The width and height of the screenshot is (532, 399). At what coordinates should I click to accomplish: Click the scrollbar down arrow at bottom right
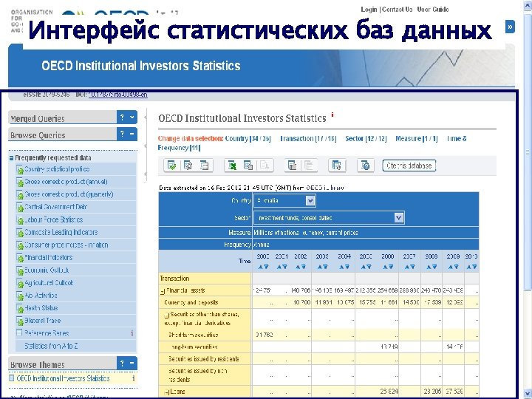(x=528, y=392)
